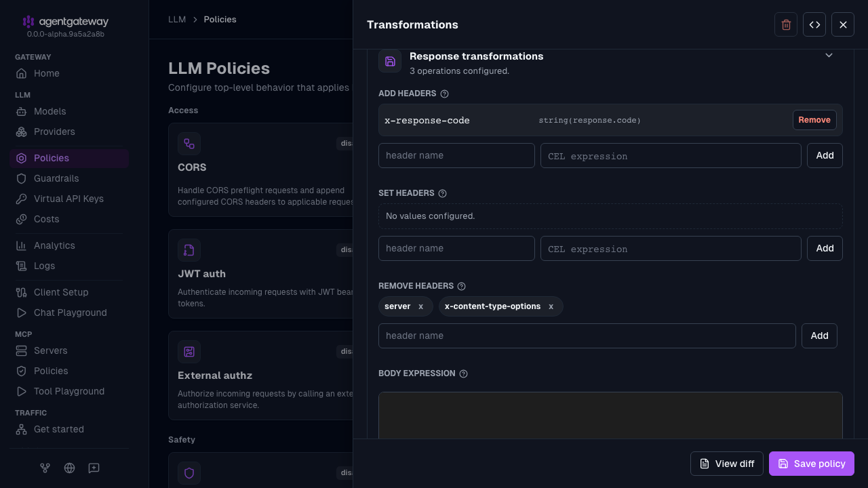The height and width of the screenshot is (488, 868).
Task: Remove the server header chip
Action: point(420,306)
